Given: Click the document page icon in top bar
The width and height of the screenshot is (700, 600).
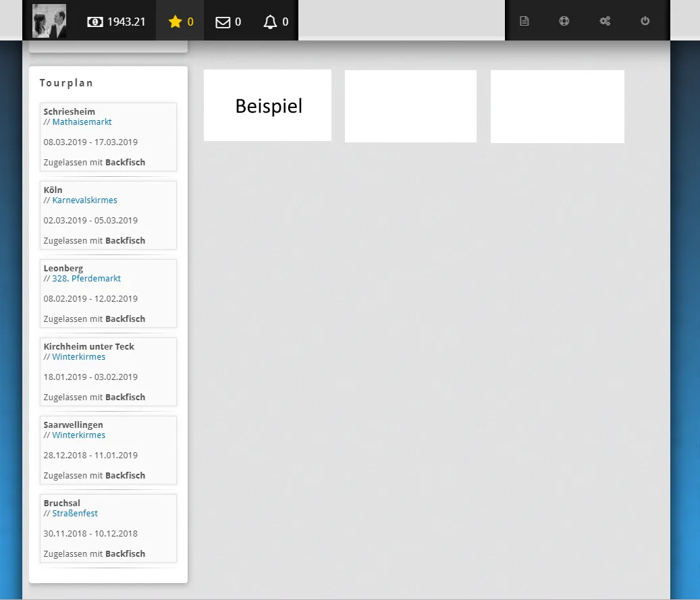Looking at the screenshot, I should (524, 21).
